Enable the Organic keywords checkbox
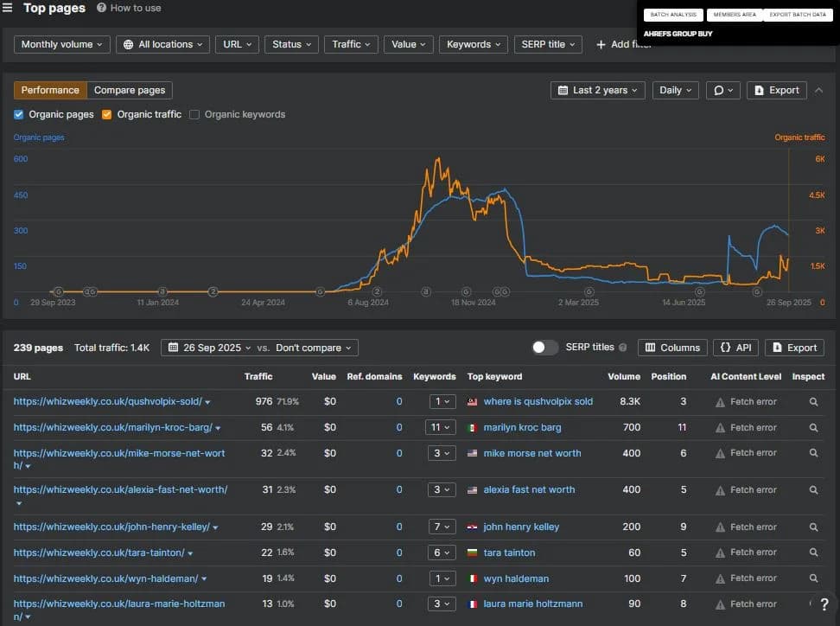The height and width of the screenshot is (626, 840). click(x=194, y=114)
